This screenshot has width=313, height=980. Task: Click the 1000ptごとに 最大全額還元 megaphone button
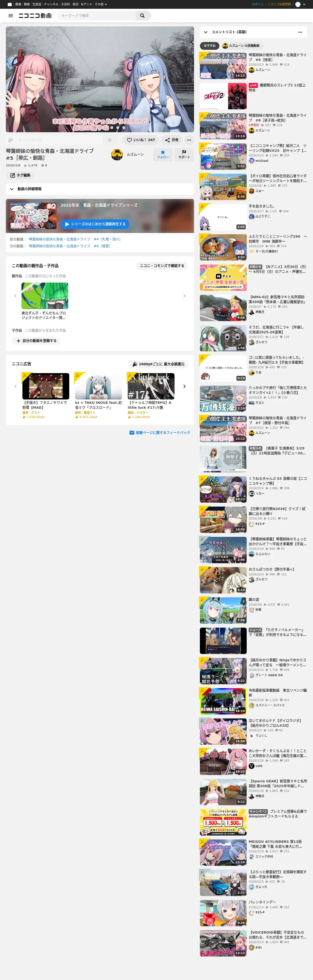pos(158,364)
